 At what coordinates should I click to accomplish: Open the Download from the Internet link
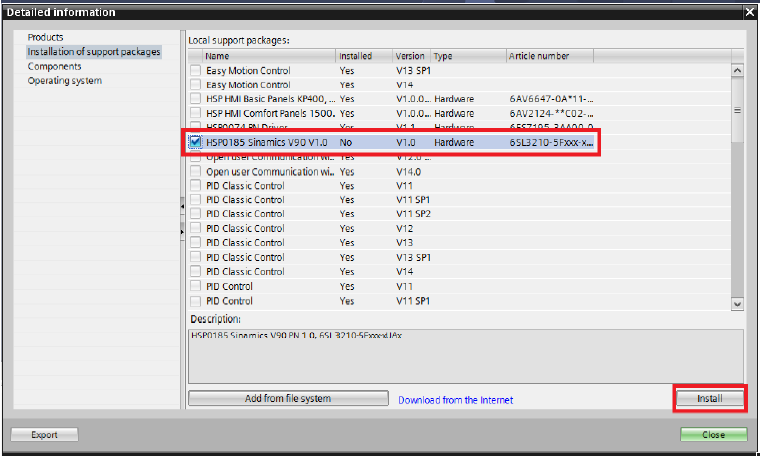pos(455,400)
